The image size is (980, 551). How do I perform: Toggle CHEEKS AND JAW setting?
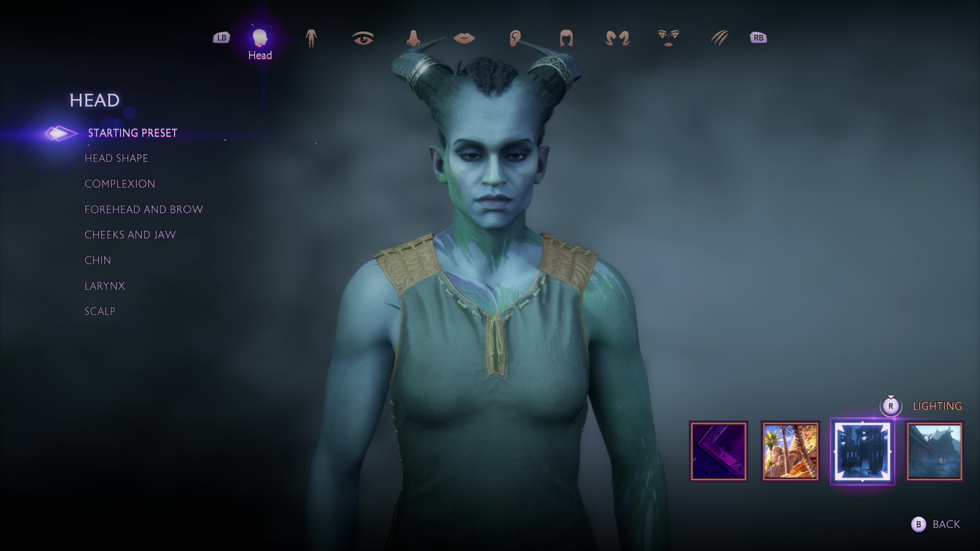tap(130, 234)
